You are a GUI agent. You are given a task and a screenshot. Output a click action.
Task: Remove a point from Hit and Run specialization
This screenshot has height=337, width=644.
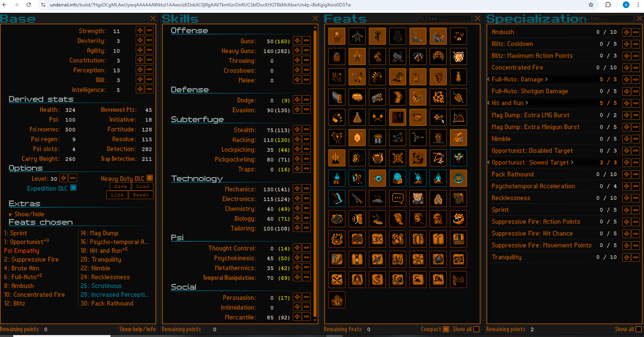pos(636,103)
